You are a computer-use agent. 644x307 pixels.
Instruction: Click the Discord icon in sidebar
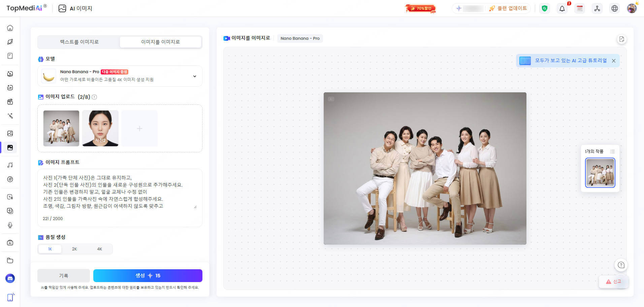pos(10,278)
